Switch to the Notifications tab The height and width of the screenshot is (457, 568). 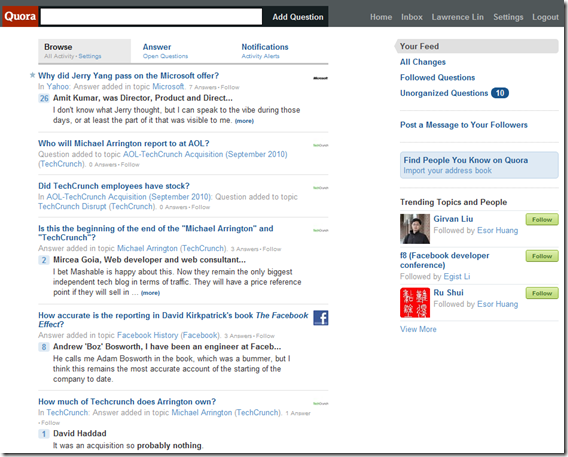point(265,51)
